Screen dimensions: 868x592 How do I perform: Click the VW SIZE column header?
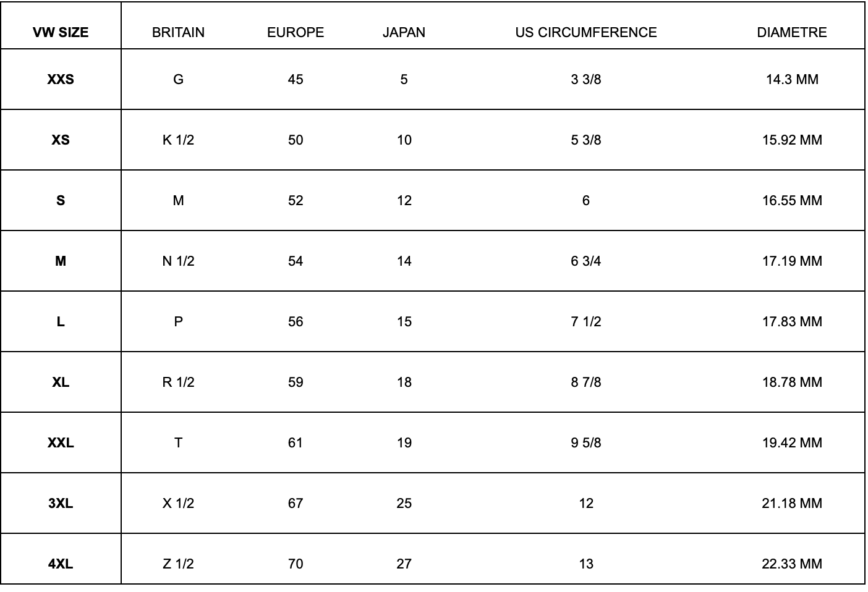pos(61,32)
